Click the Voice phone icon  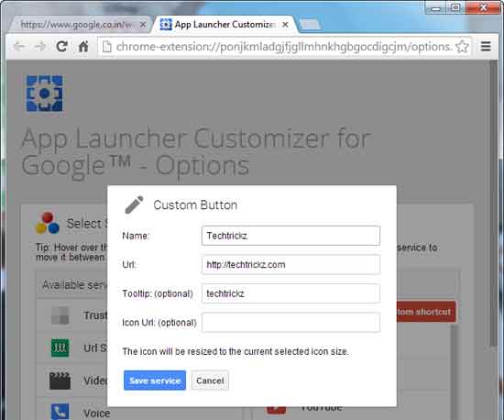tap(60, 412)
